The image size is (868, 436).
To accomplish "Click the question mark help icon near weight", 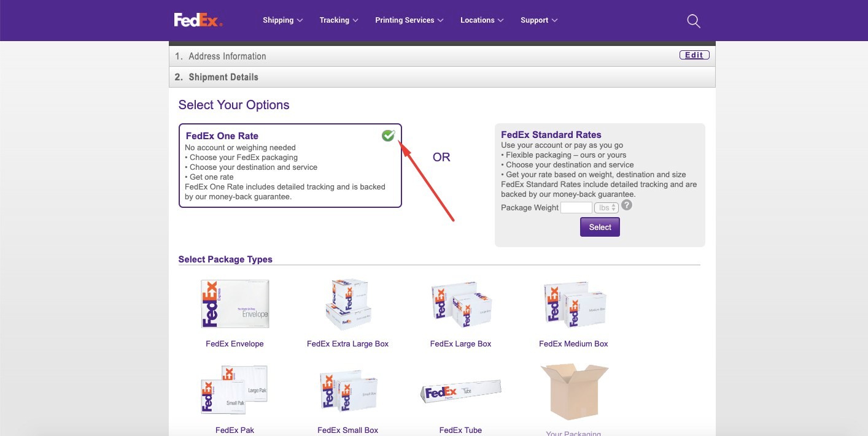I will (626, 205).
